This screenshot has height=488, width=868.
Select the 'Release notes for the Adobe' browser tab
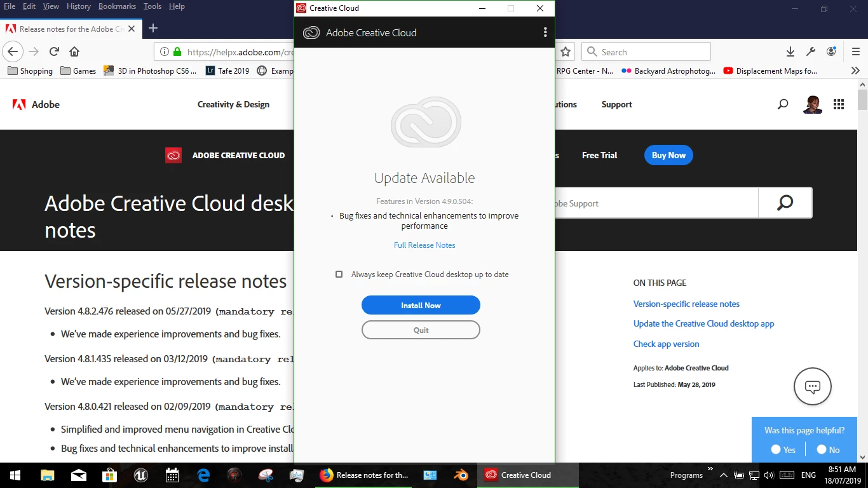click(70, 29)
